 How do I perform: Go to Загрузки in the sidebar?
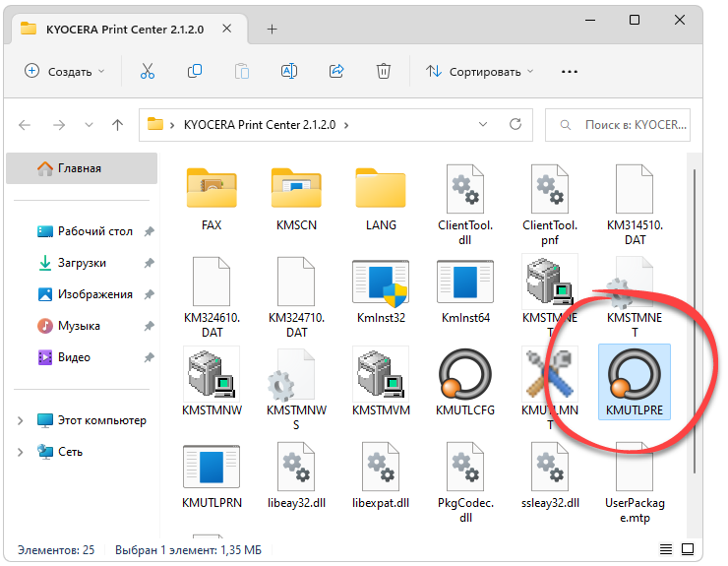coord(82,263)
